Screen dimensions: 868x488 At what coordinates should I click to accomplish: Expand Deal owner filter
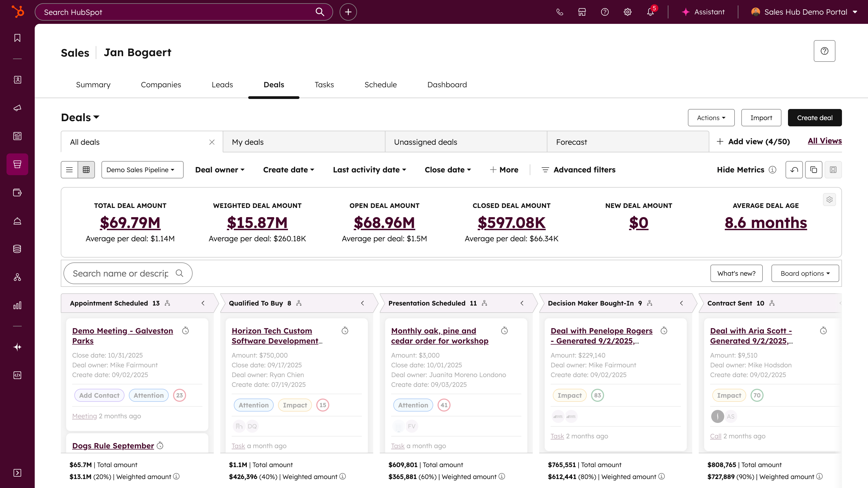[x=220, y=170]
